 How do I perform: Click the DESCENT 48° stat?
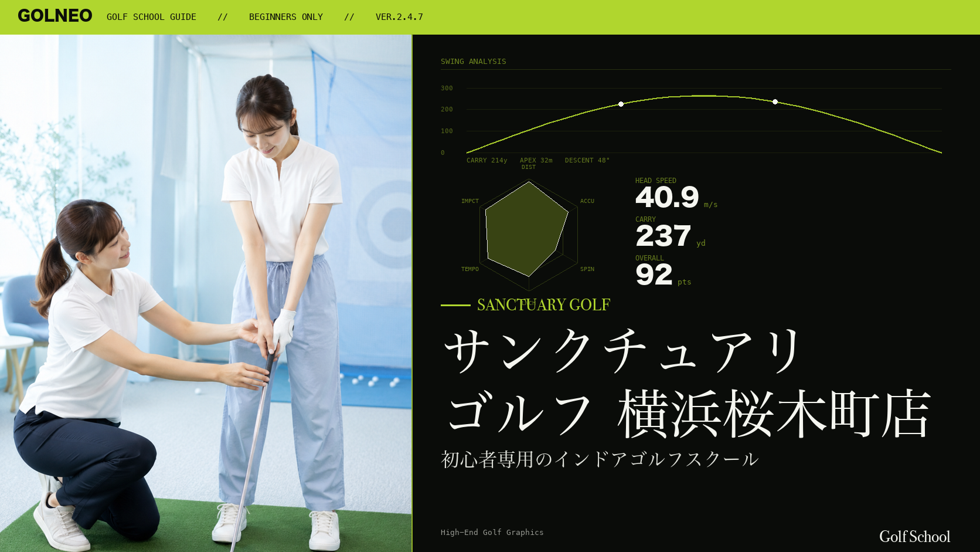click(587, 160)
